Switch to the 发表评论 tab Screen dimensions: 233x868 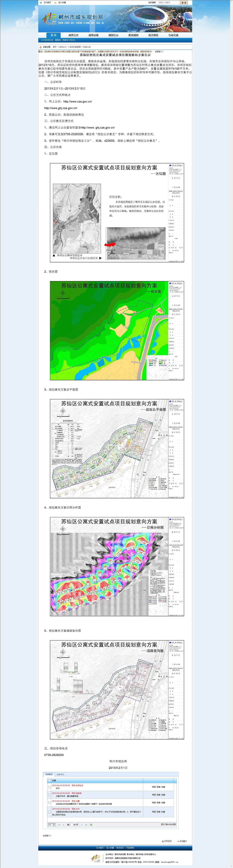click(60, 774)
